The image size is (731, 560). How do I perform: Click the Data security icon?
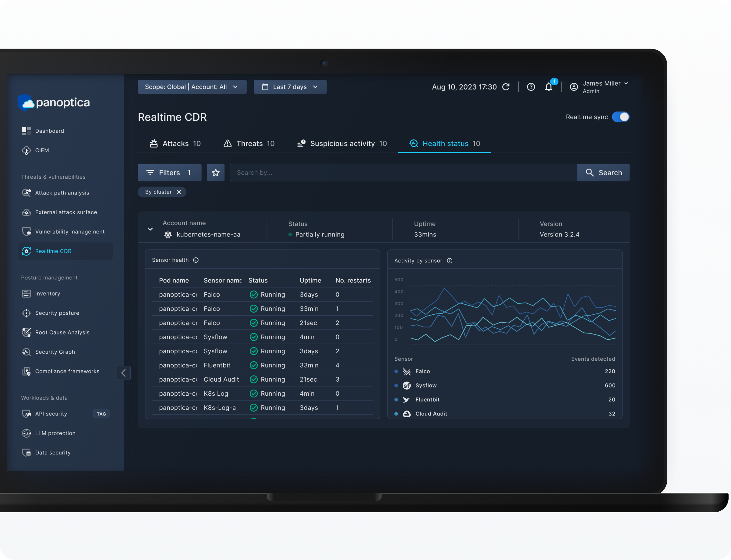(x=26, y=453)
